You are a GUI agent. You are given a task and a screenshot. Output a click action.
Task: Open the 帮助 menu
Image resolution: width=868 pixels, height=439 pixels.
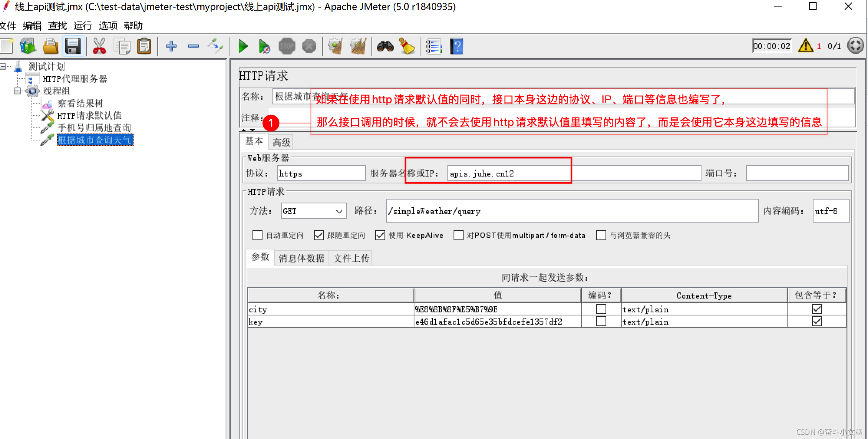133,26
